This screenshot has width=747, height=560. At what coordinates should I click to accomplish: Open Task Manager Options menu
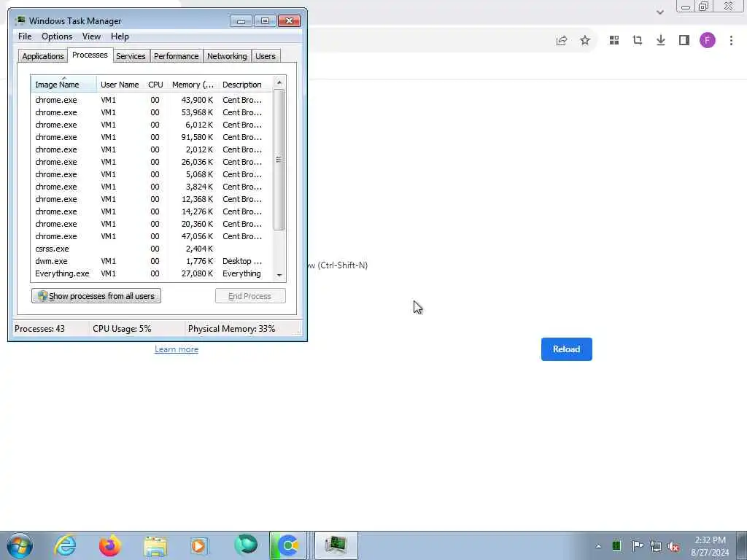tap(57, 36)
